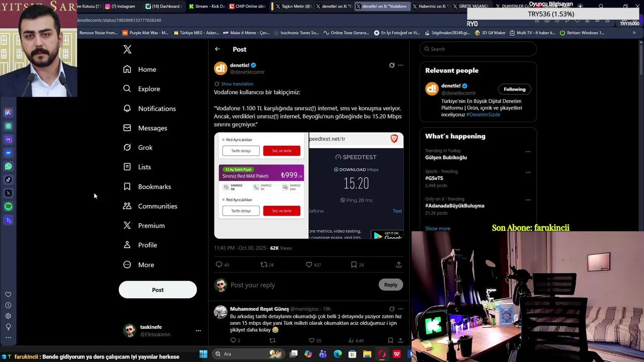This screenshot has height=362, width=644.
Task: Click the repost icon showing 26
Action: (263, 264)
